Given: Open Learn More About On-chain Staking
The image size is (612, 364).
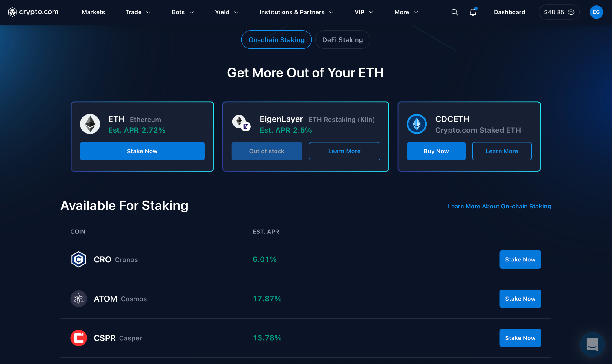Looking at the screenshot, I should [499, 206].
